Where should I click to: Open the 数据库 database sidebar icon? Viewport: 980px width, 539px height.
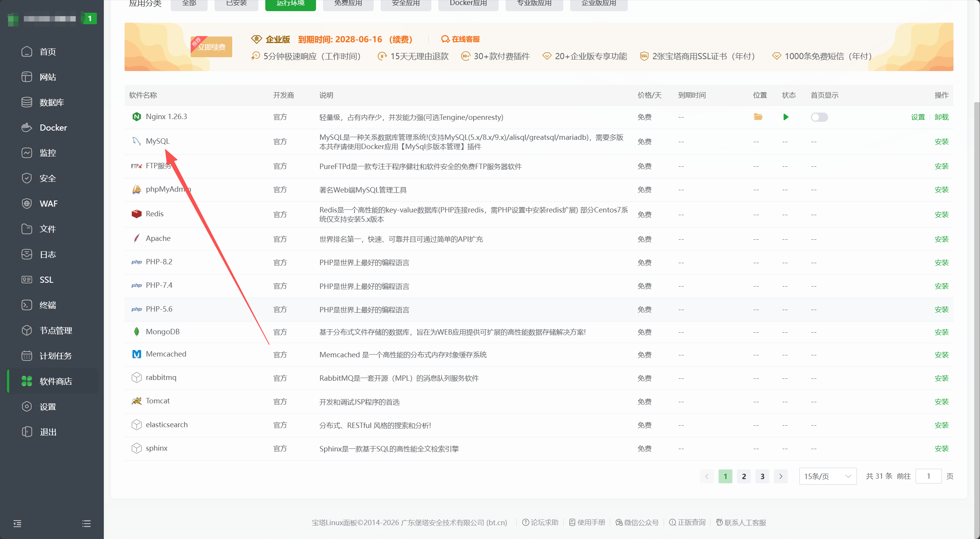coord(27,102)
